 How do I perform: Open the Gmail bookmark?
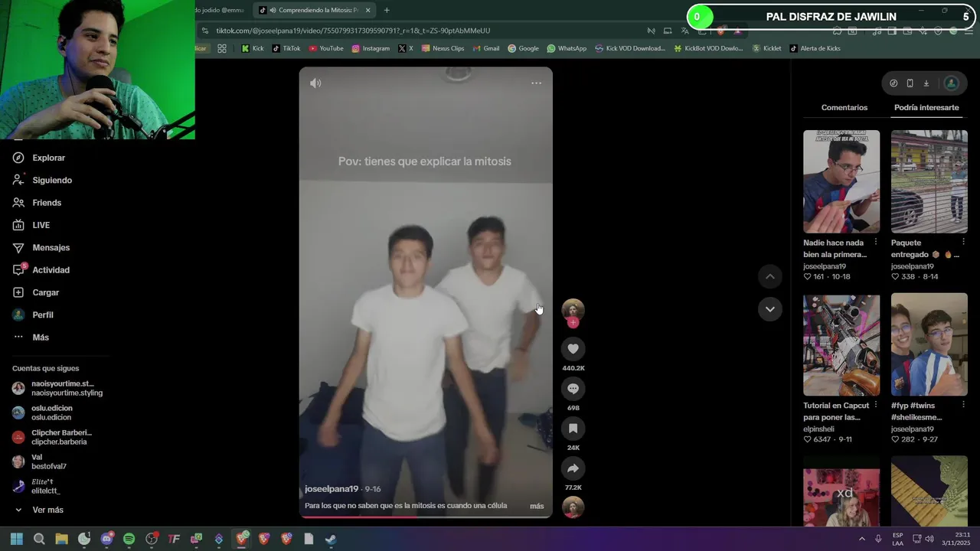[x=485, y=48]
